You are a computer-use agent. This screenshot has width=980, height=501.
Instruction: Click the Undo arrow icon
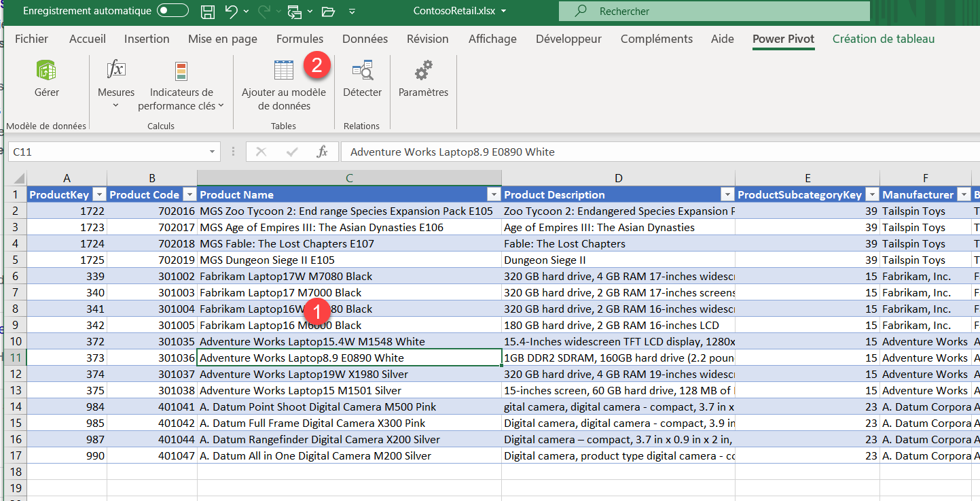coord(231,11)
